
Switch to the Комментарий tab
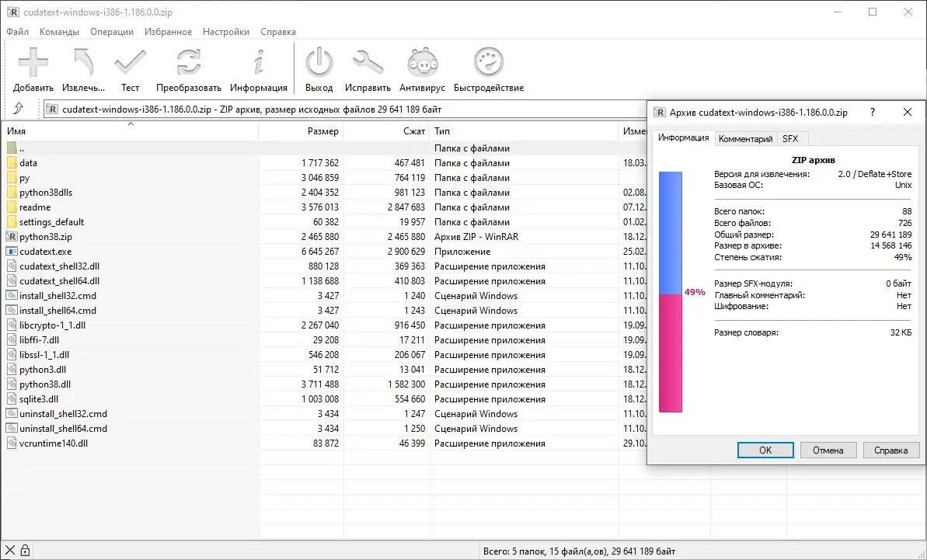point(745,139)
